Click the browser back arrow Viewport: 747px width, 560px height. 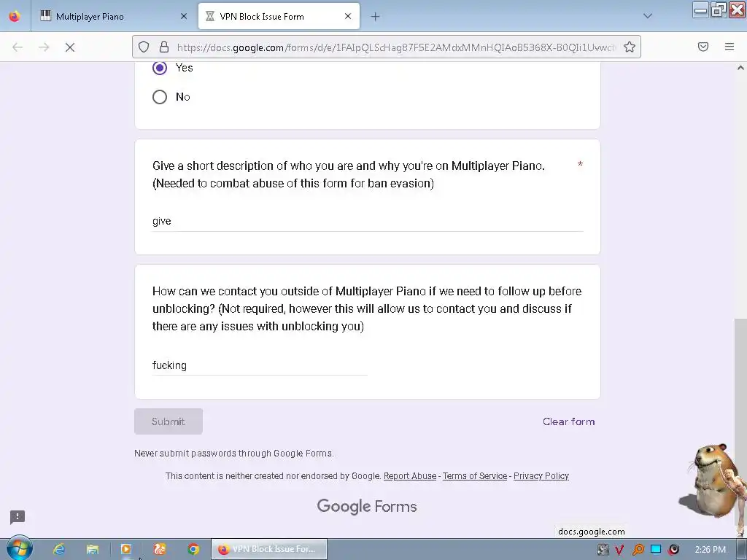point(18,47)
